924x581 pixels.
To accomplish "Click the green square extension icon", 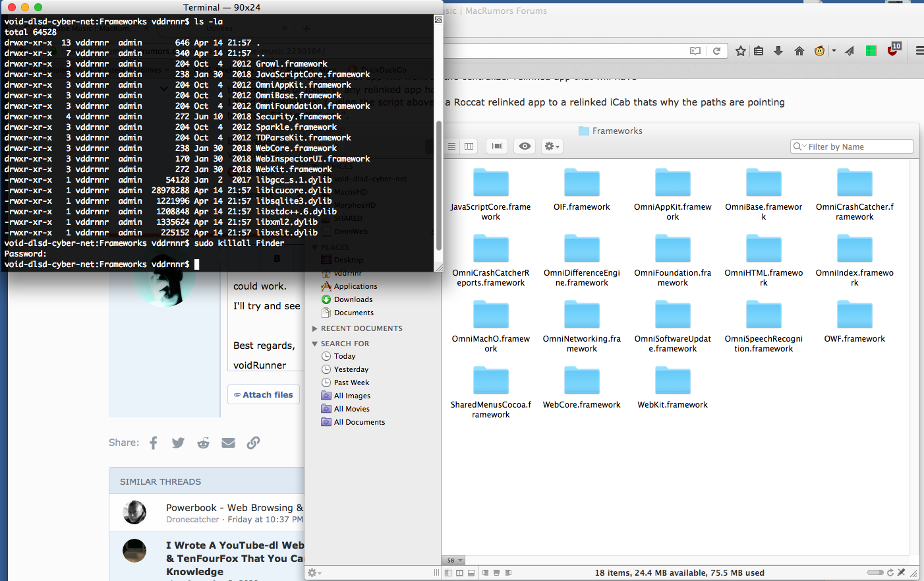I will [871, 51].
